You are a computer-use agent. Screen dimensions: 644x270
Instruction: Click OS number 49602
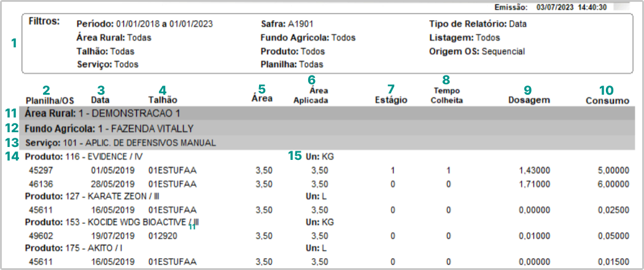point(41,235)
